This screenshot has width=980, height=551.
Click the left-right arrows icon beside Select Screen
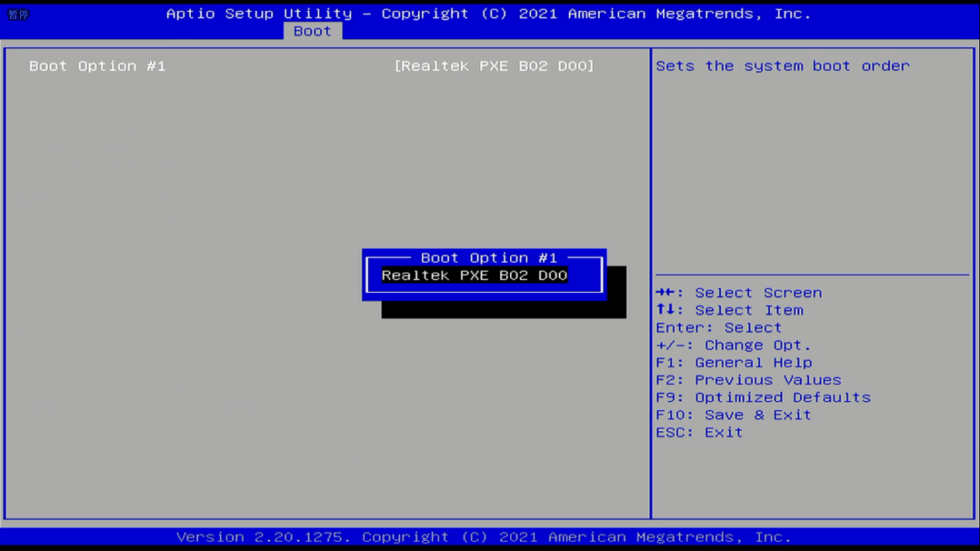(665, 293)
